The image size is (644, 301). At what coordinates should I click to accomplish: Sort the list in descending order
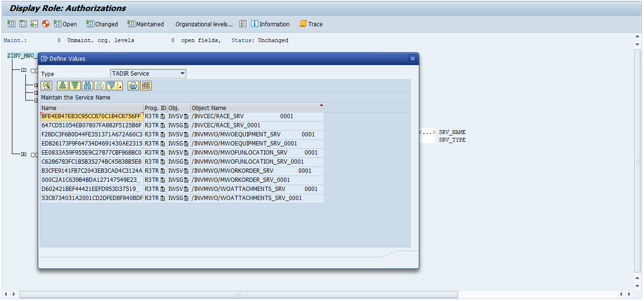[75, 86]
